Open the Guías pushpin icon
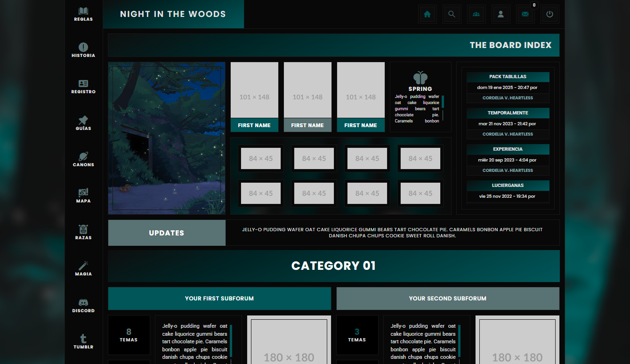This screenshot has width=630, height=364. point(83,120)
